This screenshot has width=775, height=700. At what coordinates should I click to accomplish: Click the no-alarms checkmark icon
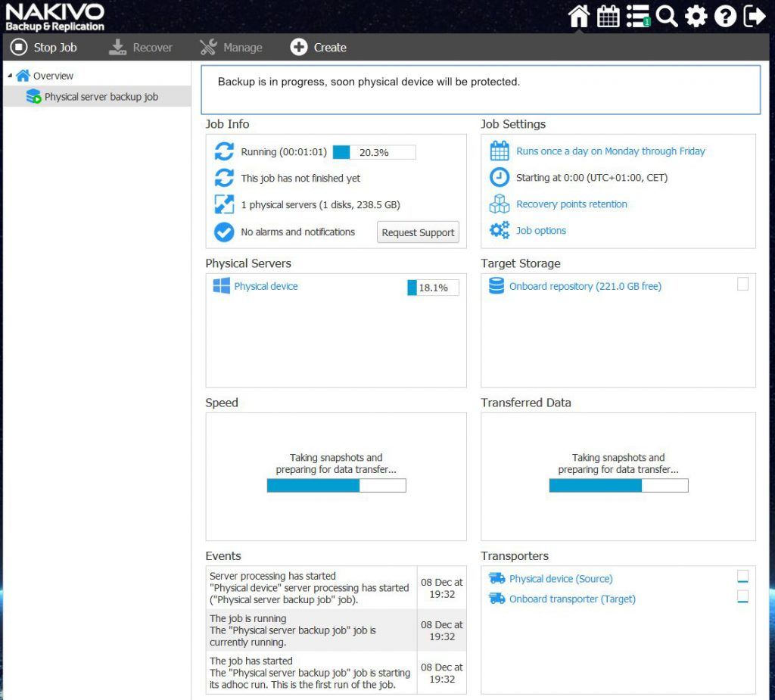click(x=224, y=232)
